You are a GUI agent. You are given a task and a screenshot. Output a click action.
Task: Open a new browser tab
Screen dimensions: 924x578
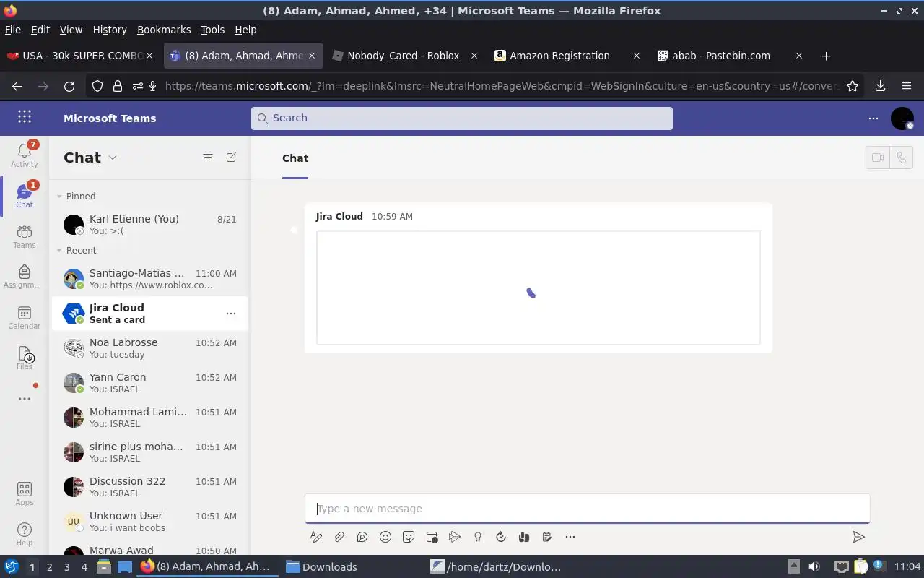[x=827, y=56]
